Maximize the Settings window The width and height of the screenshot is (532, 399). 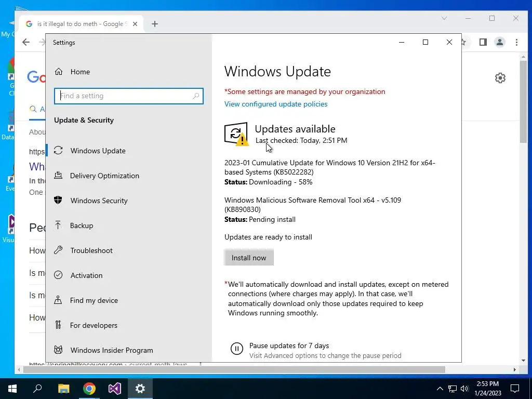425,43
